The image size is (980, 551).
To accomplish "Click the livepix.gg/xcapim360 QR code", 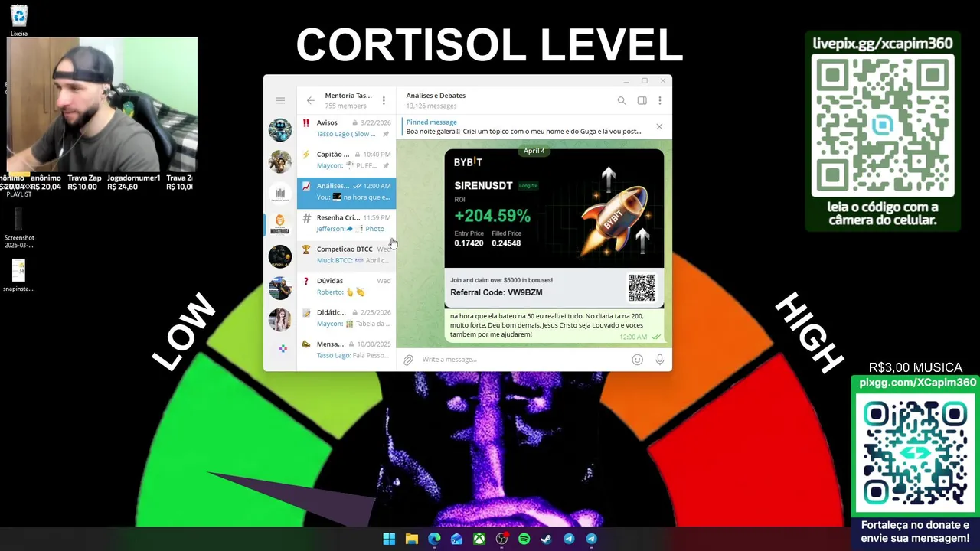I will (x=883, y=124).
